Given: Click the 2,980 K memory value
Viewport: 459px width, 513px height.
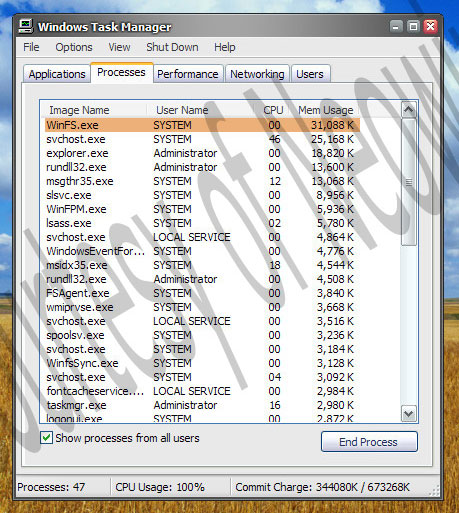Looking at the screenshot, I should 335,405.
